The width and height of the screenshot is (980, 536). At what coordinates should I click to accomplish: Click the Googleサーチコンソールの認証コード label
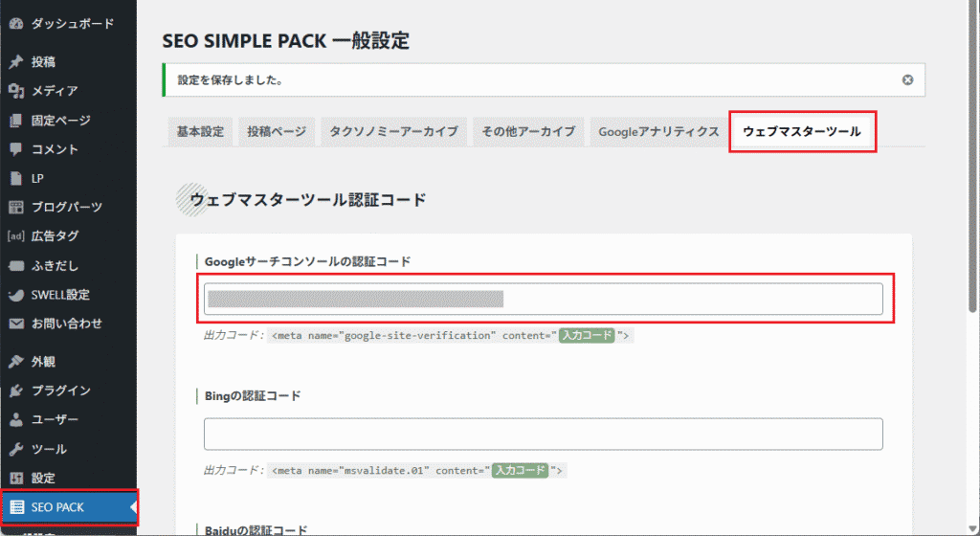[x=307, y=261]
